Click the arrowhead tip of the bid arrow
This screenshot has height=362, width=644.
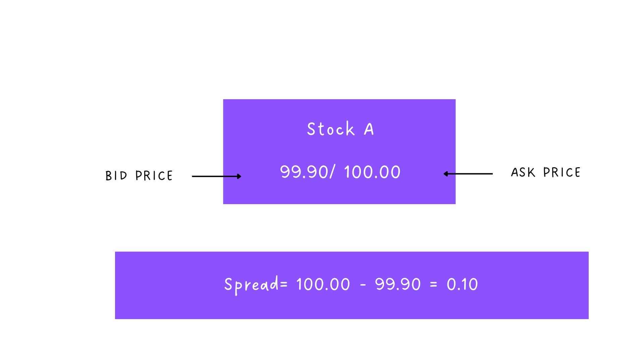click(x=240, y=176)
